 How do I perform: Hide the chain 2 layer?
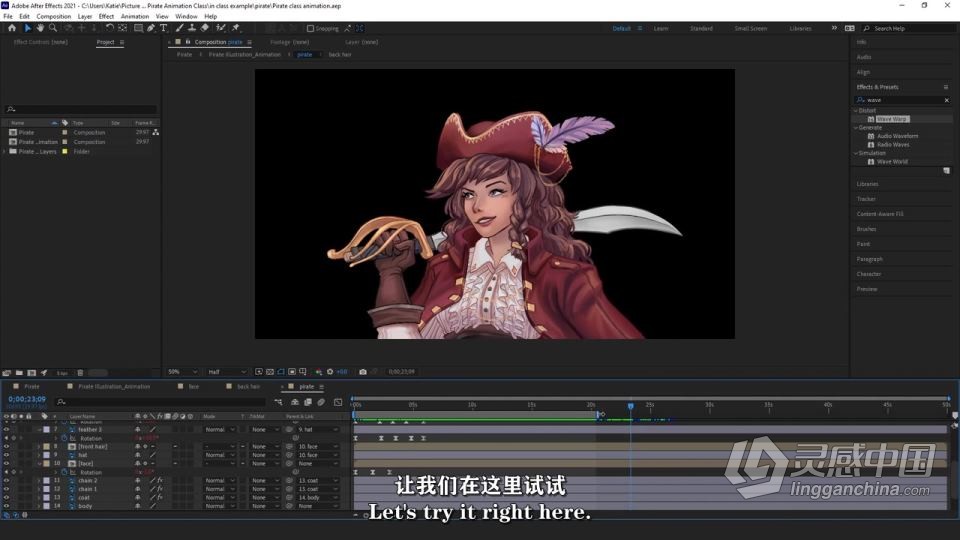pyautogui.click(x=7, y=481)
